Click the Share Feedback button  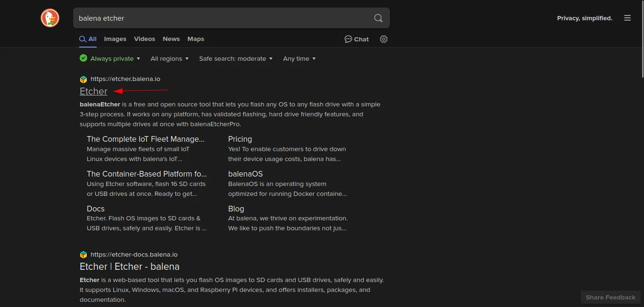tap(611, 297)
